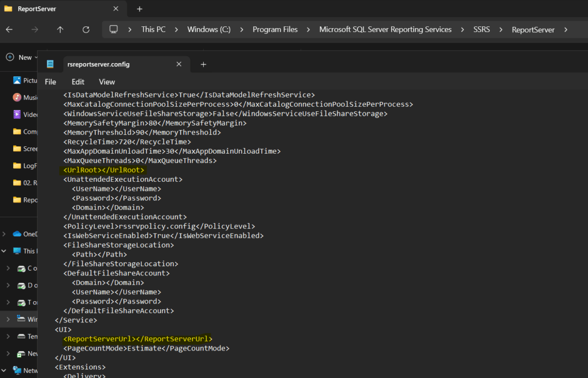Close the ReportServer Explorer tab
Screen dimensions: 588x378
click(116, 9)
